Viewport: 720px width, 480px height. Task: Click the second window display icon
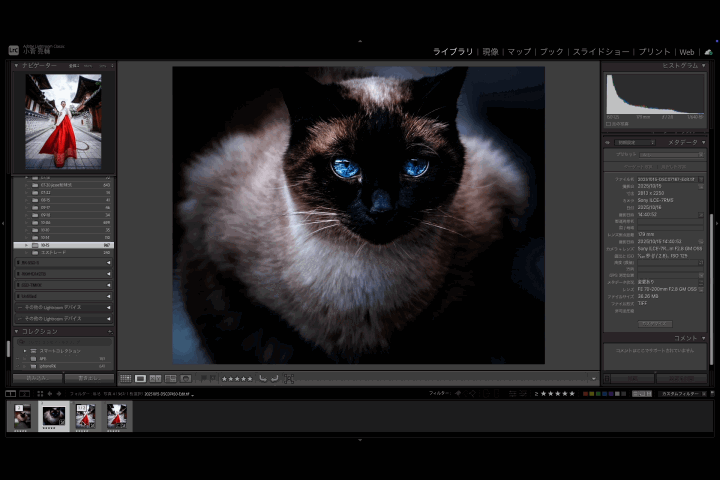pos(25,394)
